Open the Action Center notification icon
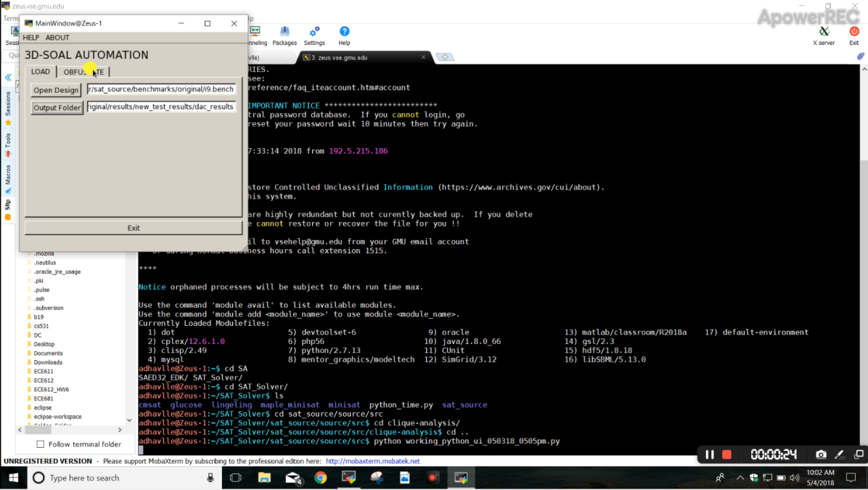Image resolution: width=868 pixels, height=490 pixels. (x=851, y=477)
